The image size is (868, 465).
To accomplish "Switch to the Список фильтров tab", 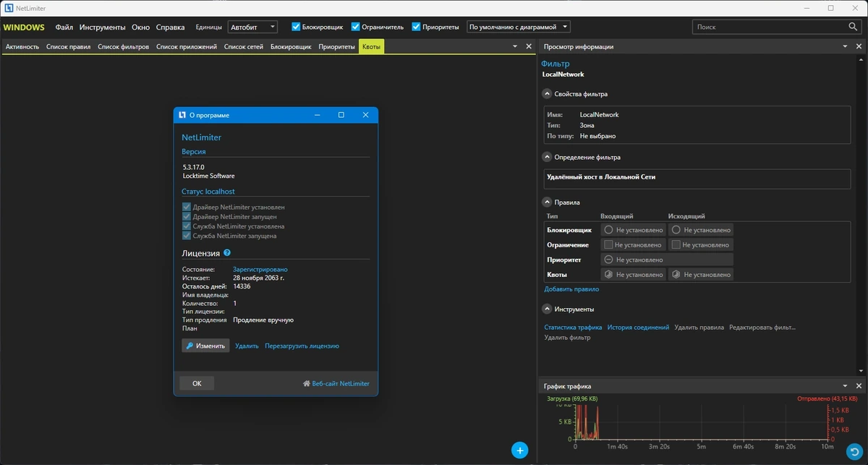I will click(x=123, y=46).
